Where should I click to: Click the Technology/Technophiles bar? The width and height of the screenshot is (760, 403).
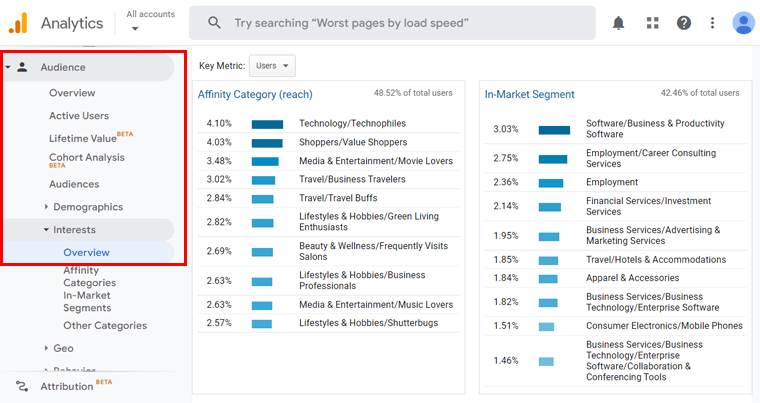click(x=267, y=124)
